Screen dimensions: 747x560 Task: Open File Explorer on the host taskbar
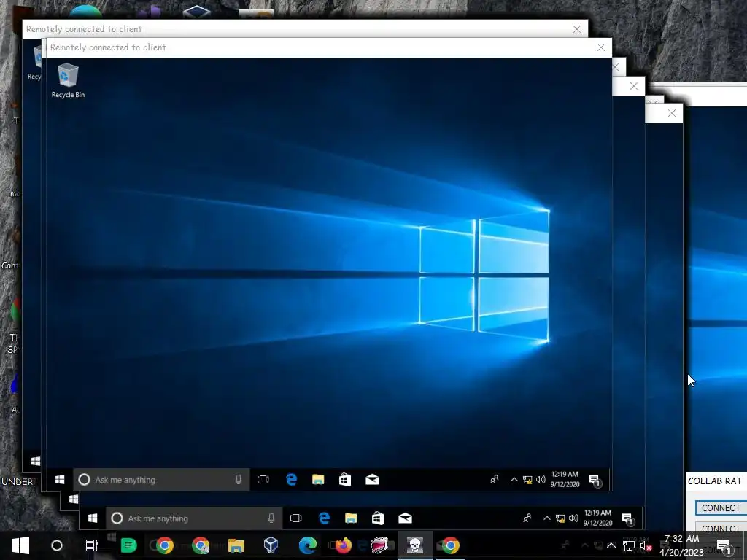click(x=236, y=545)
